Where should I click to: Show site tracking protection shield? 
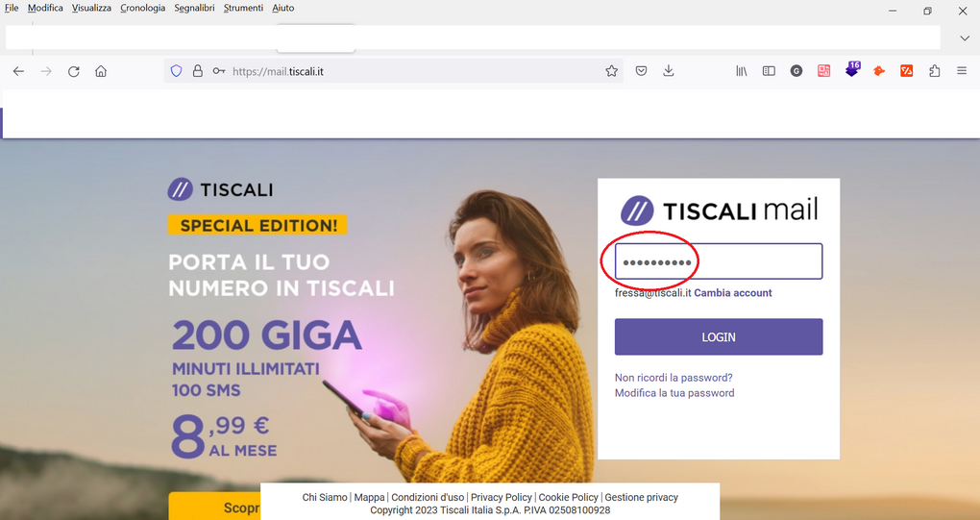(x=176, y=71)
